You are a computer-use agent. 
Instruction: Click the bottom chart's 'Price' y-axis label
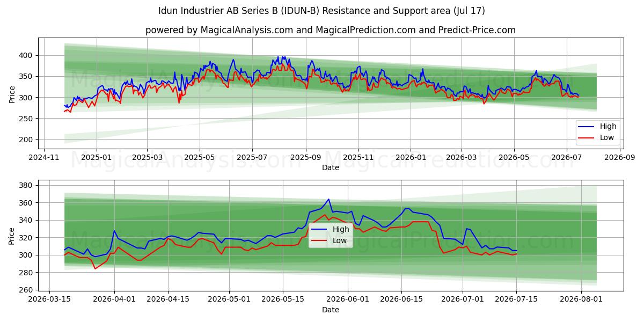[x=12, y=236]
